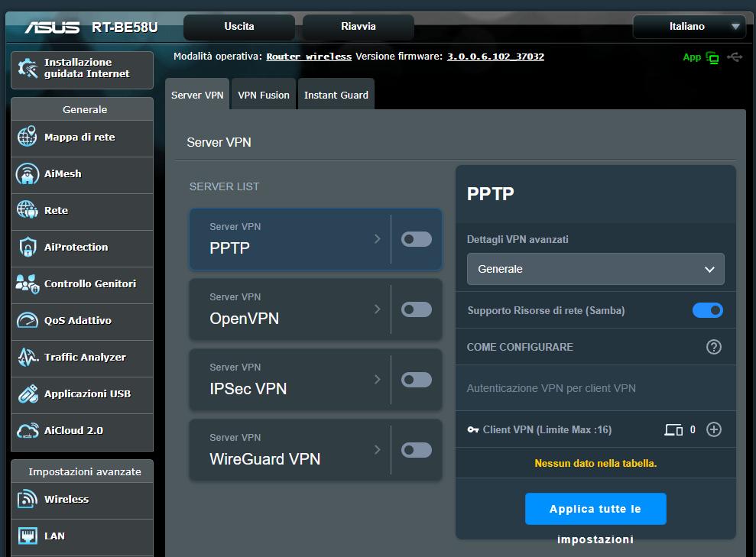
Task: Open the AiMesh sidebar icon
Action: (27, 173)
